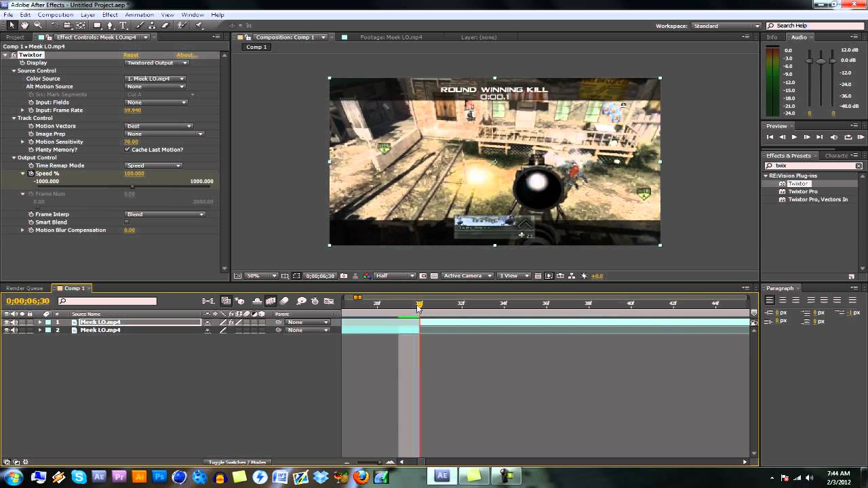Click Toggle Switches / Modes button
This screenshot has height=488, width=868.
237,462
